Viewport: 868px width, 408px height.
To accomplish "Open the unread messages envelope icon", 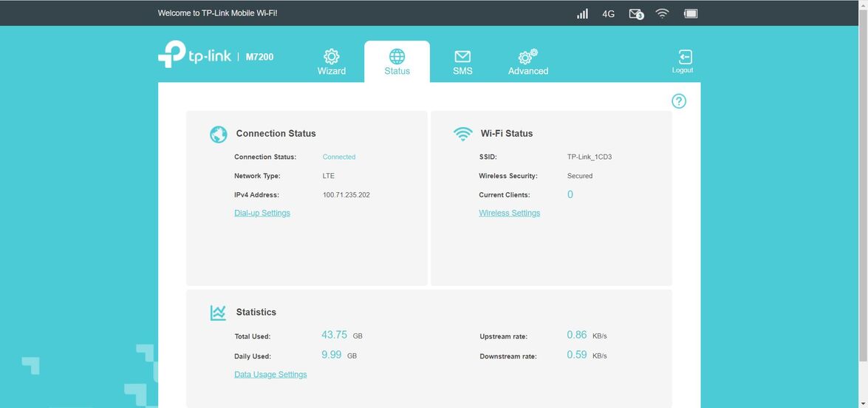I will pyautogui.click(x=636, y=14).
